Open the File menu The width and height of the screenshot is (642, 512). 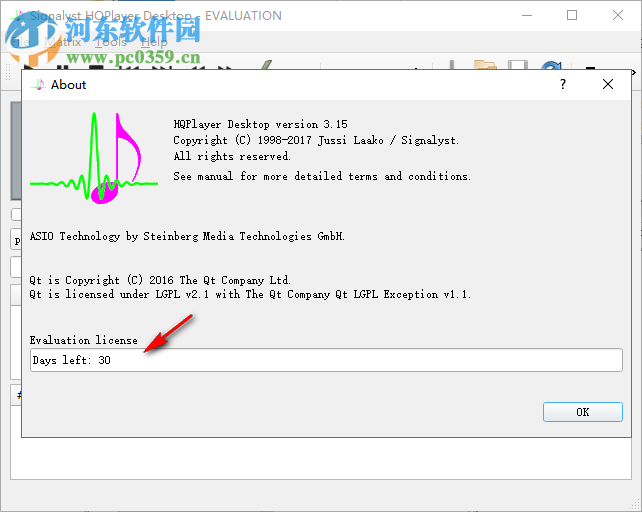click(x=20, y=42)
